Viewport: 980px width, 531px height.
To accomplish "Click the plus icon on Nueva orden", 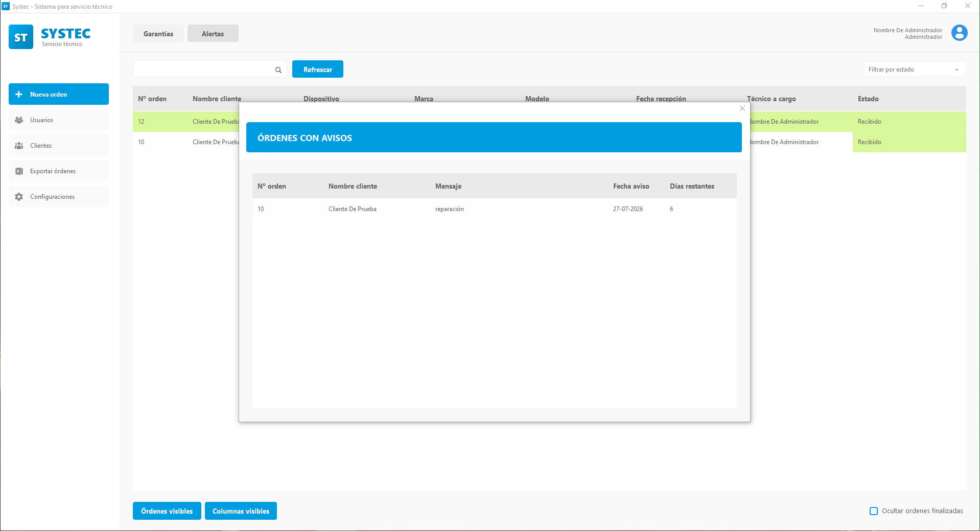I will [x=19, y=95].
